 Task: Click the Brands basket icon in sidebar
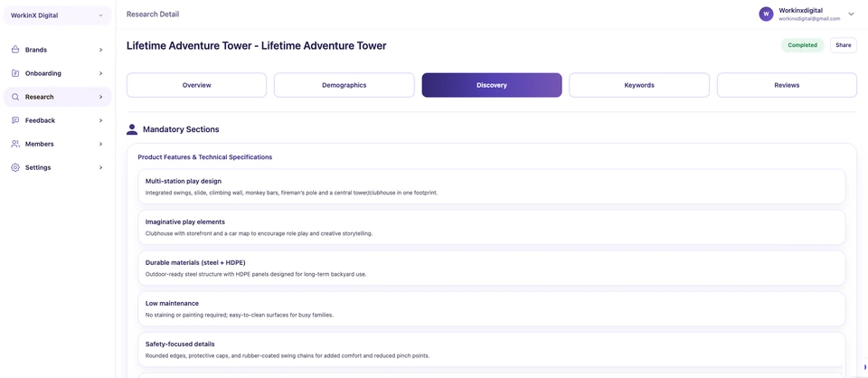click(15, 50)
